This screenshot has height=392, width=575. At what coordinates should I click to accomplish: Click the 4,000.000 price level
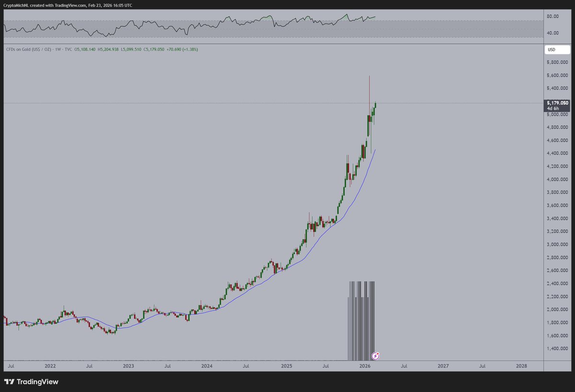(x=557, y=179)
